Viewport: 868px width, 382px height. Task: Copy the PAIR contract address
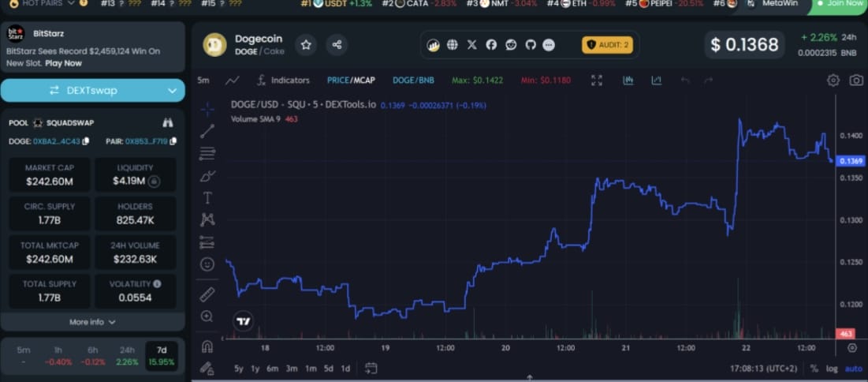(173, 141)
